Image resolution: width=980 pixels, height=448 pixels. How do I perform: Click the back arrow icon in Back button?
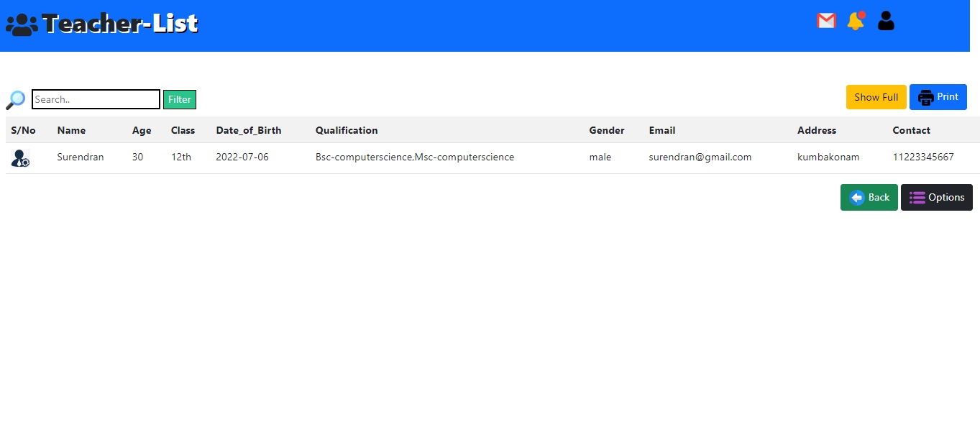[856, 197]
